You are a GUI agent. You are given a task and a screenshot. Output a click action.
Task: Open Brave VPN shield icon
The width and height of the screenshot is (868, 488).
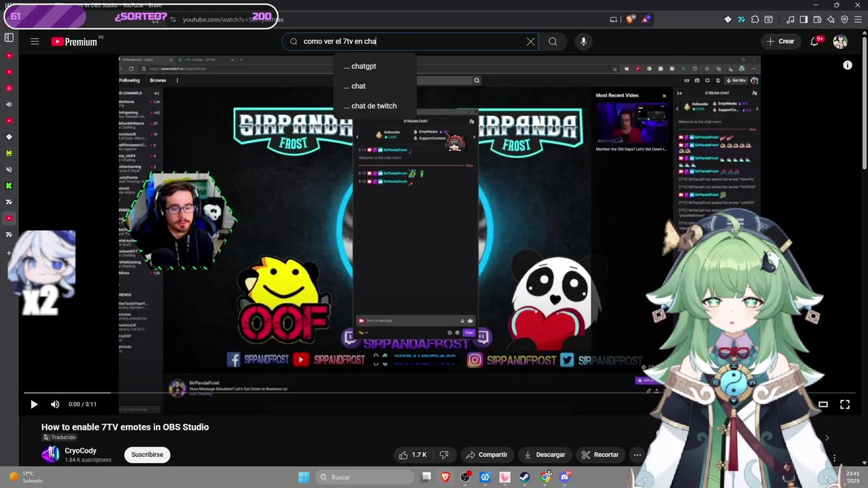[844, 20]
